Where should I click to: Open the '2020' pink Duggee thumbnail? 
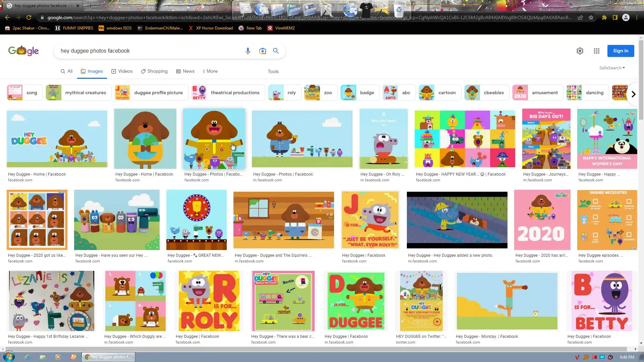[542, 220]
